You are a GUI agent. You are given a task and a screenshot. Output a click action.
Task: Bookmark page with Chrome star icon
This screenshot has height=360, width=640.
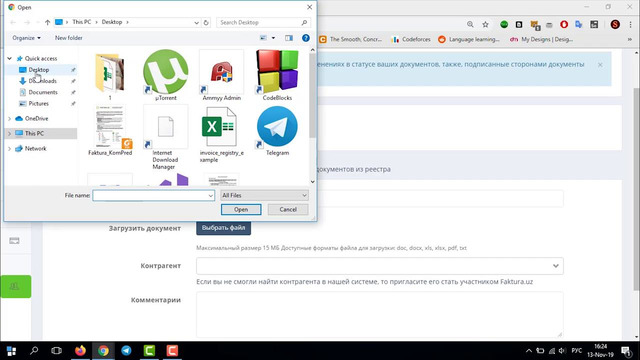[x=485, y=24]
